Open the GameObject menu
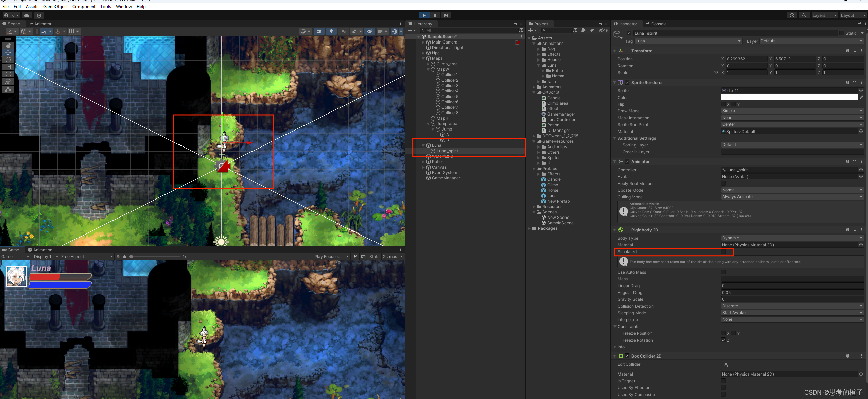The height and width of the screenshot is (399, 868). click(55, 6)
